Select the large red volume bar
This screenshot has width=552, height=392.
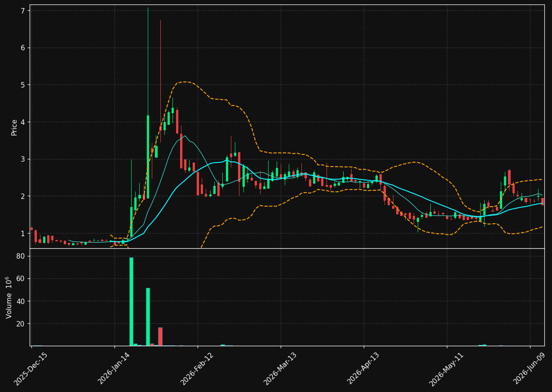click(160, 336)
